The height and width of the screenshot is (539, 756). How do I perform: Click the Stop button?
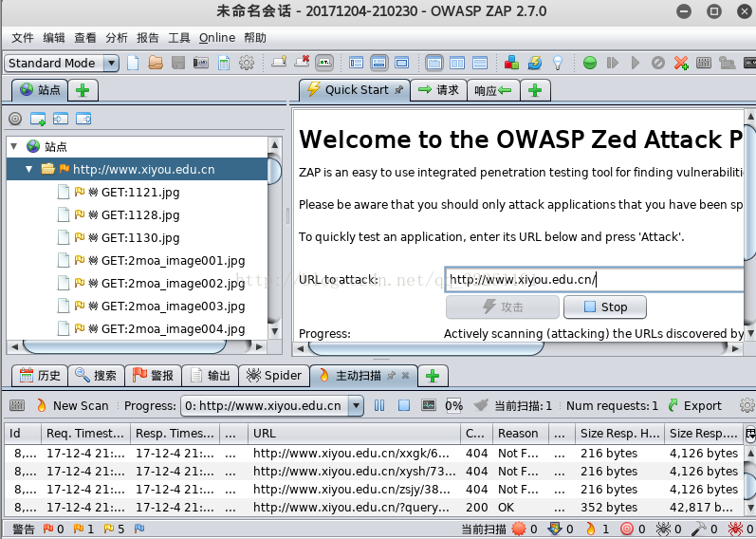605,307
